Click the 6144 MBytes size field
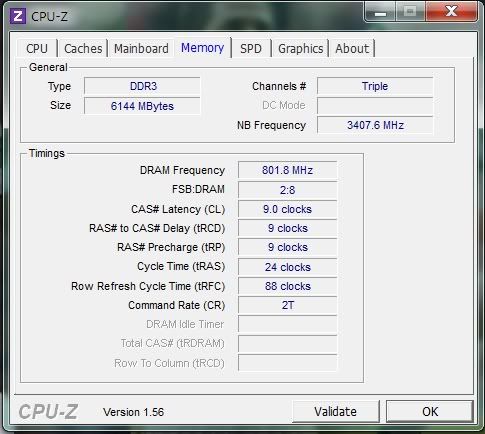The width and height of the screenshot is (485, 434). coord(142,106)
